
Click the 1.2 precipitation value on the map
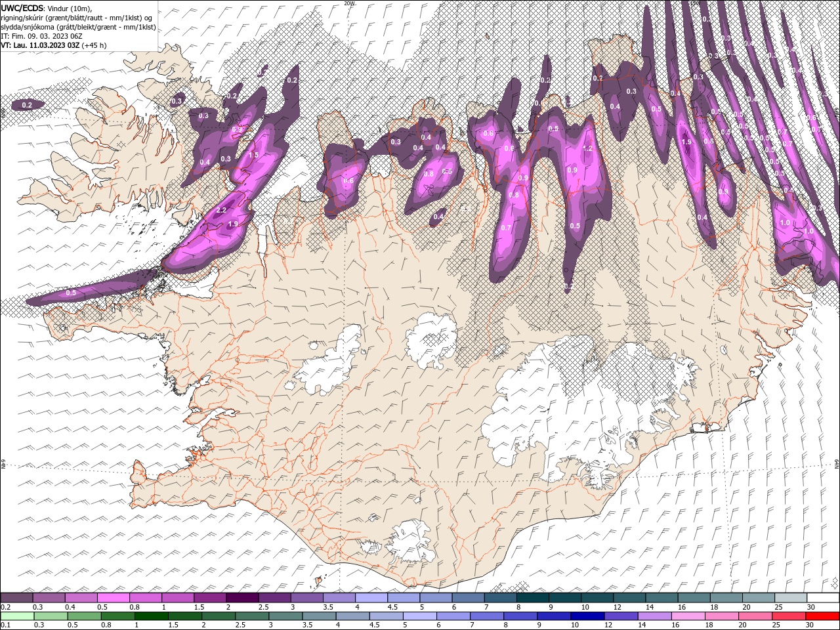[588, 149]
